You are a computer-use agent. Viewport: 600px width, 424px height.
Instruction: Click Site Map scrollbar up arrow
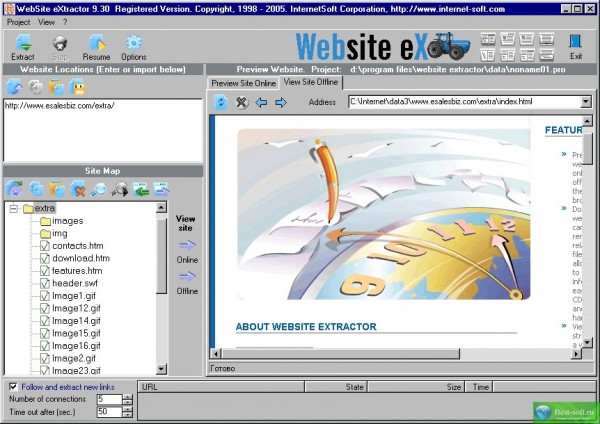(161, 207)
